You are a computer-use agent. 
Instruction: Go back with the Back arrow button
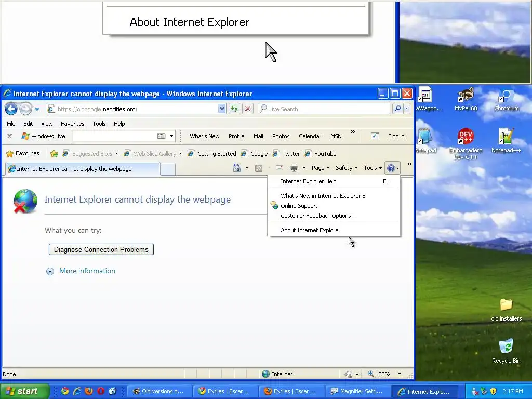[x=11, y=109]
